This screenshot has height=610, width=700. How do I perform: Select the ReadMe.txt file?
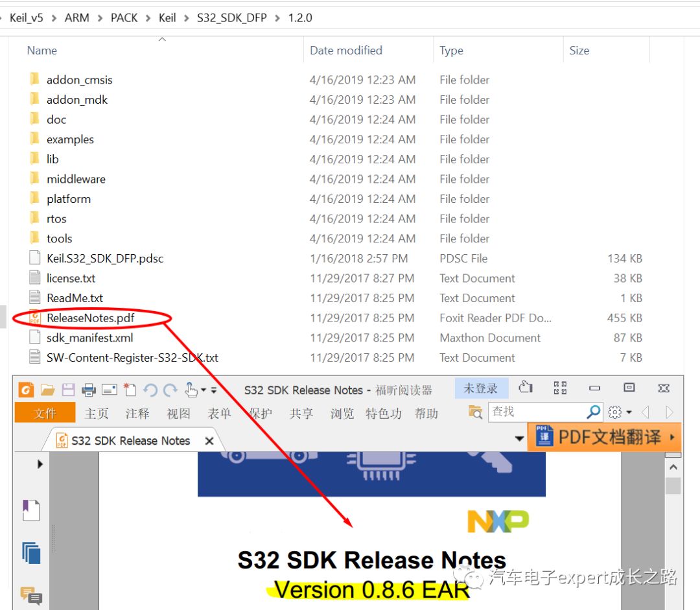pos(75,298)
